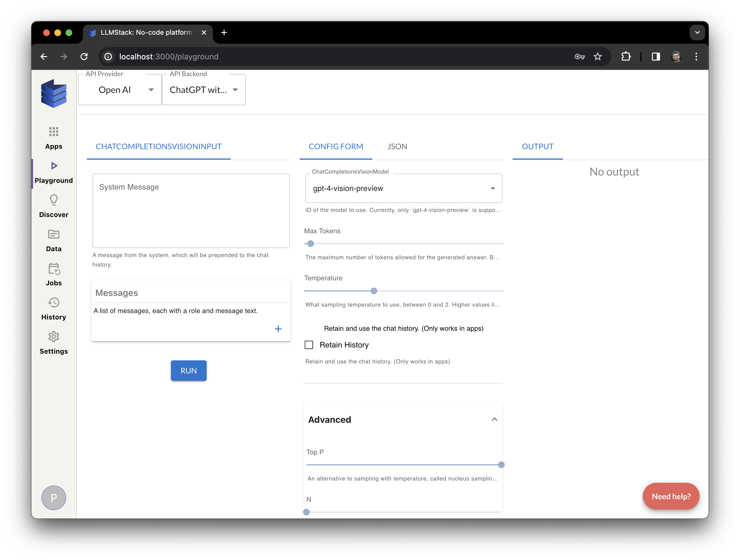Open ChatCompletionsVisionModel dropdown
Image resolution: width=740 pixels, height=560 pixels.
point(403,189)
